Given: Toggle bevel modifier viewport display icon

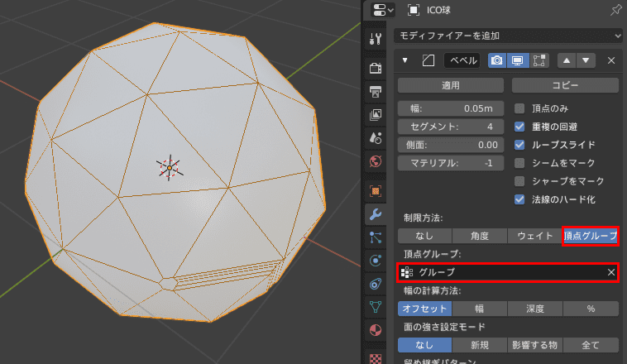Looking at the screenshot, I should pyautogui.click(x=518, y=60).
